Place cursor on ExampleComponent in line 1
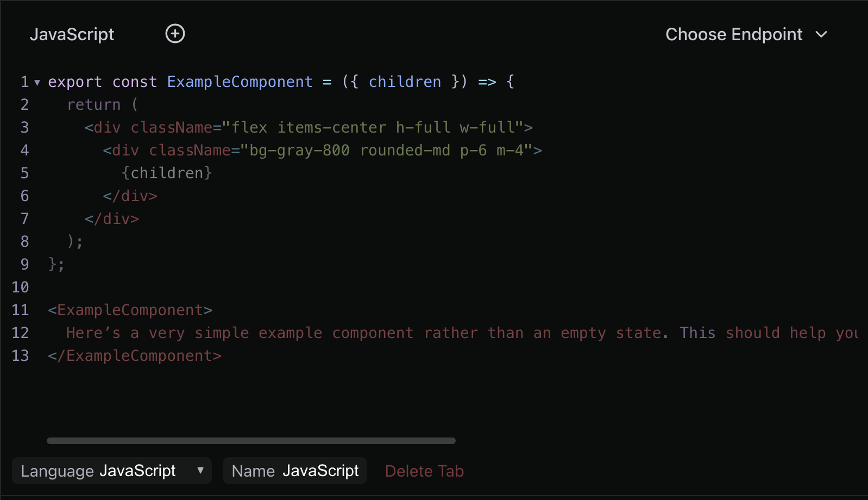Viewport: 868px width, 500px height. pos(240,82)
